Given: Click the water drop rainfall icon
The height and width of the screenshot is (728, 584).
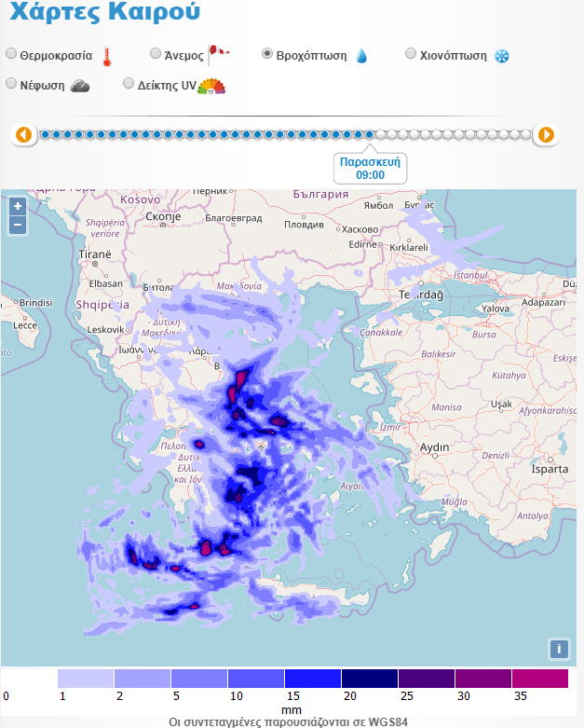Looking at the screenshot, I should click(361, 56).
